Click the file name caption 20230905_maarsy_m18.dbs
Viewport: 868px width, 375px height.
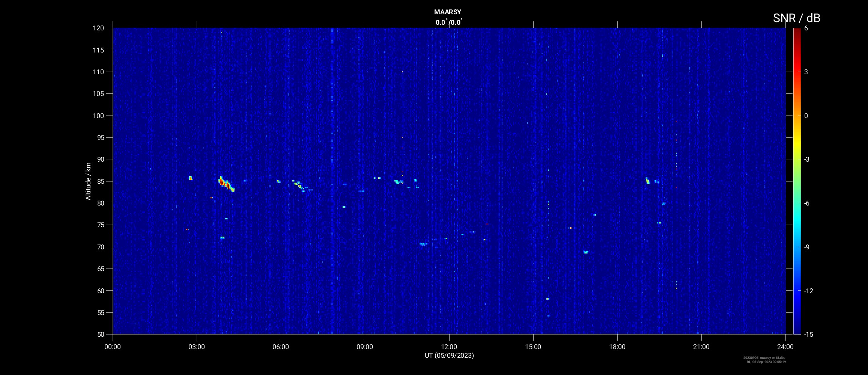764,358
